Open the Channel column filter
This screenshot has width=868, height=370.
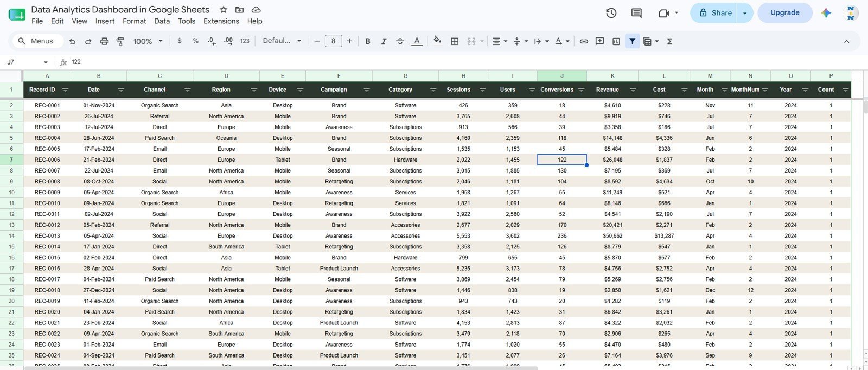pos(187,90)
